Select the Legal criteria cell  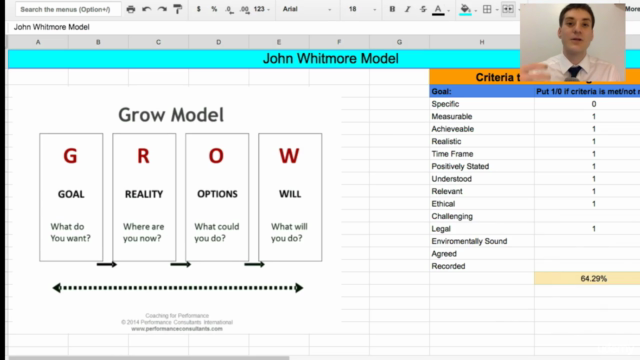[482, 229]
